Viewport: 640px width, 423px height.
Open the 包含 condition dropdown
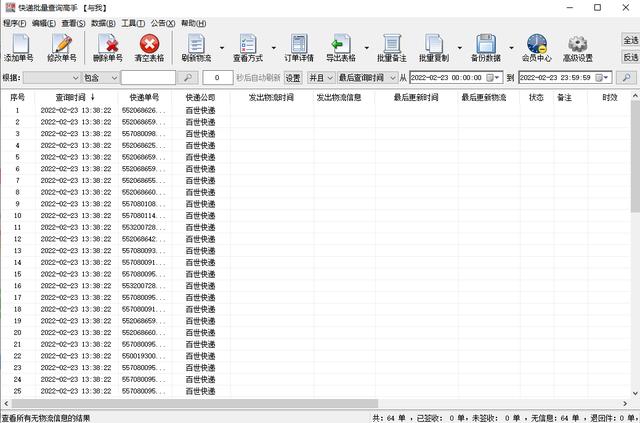[x=100, y=78]
